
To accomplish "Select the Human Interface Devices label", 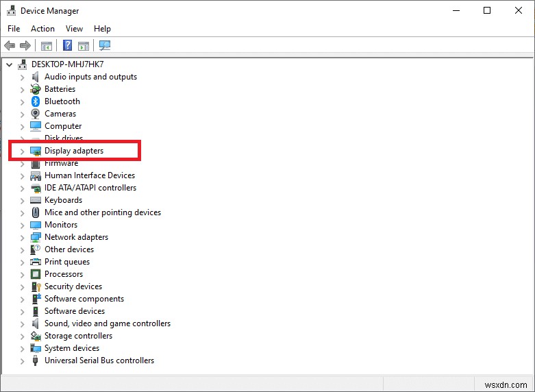I will coord(90,175).
